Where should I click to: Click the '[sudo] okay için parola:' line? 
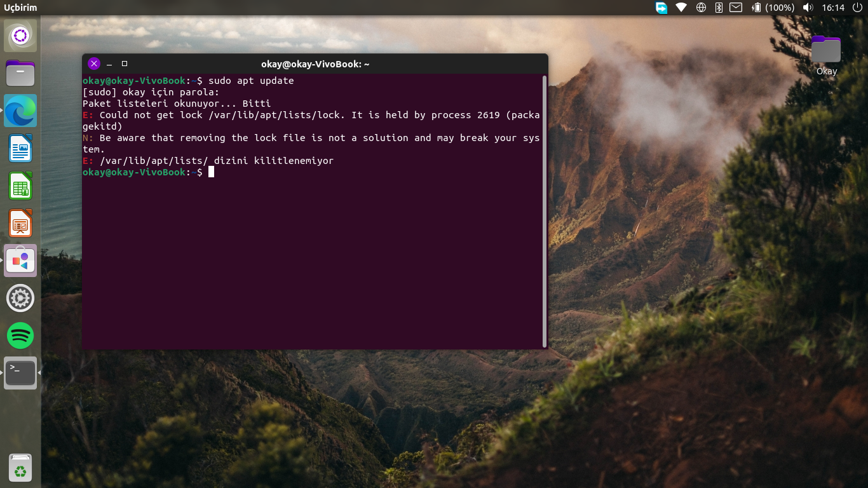tap(151, 92)
